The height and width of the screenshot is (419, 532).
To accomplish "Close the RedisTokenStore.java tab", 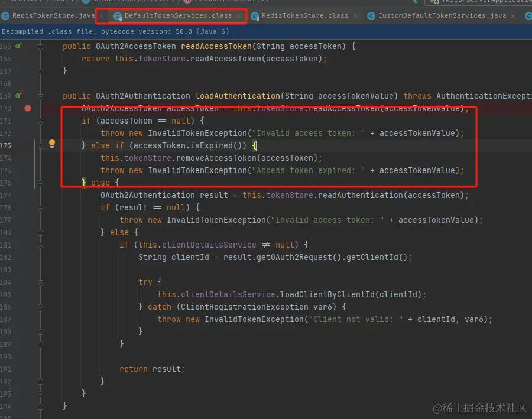I will pos(102,16).
